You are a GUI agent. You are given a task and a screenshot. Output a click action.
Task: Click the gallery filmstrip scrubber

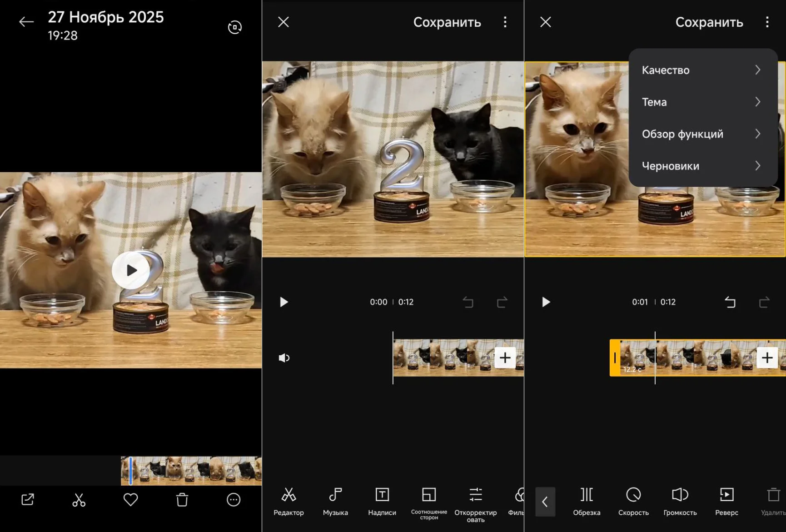tap(191, 471)
